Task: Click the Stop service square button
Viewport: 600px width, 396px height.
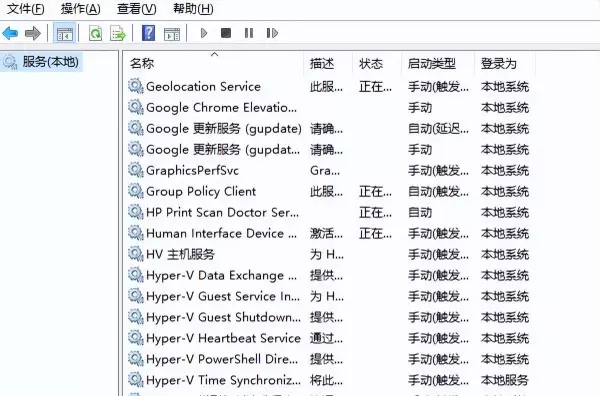Action: tap(226, 33)
